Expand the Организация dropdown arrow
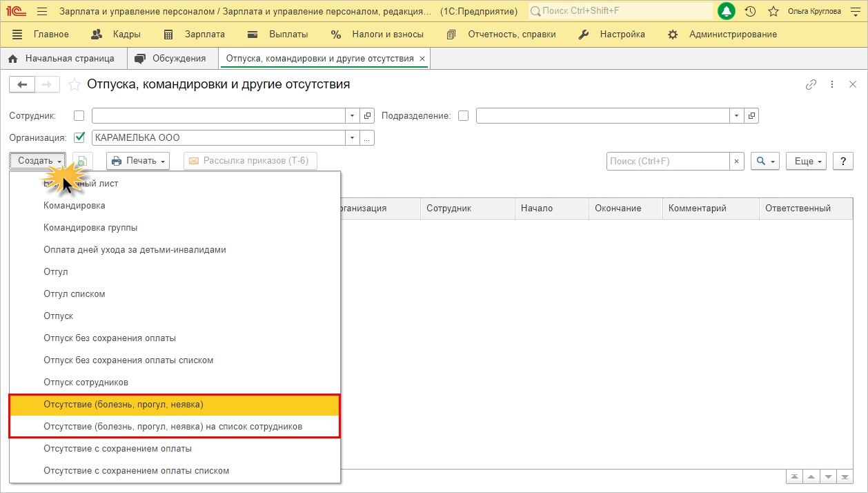868x493 pixels. [353, 138]
